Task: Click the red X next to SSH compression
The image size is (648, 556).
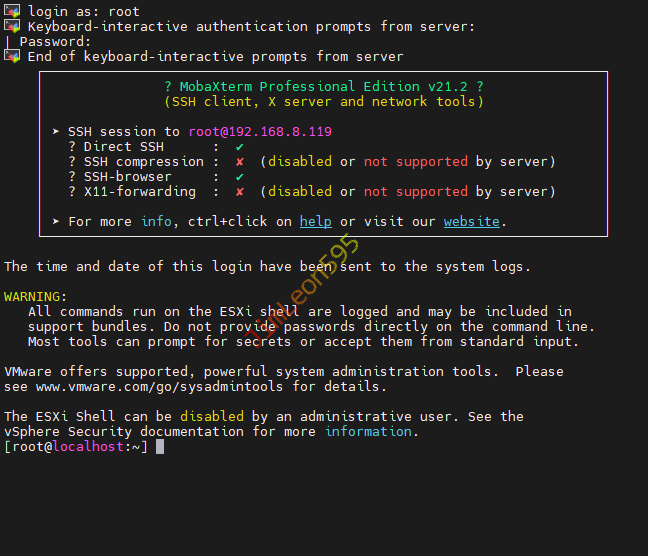Action: 240,162
